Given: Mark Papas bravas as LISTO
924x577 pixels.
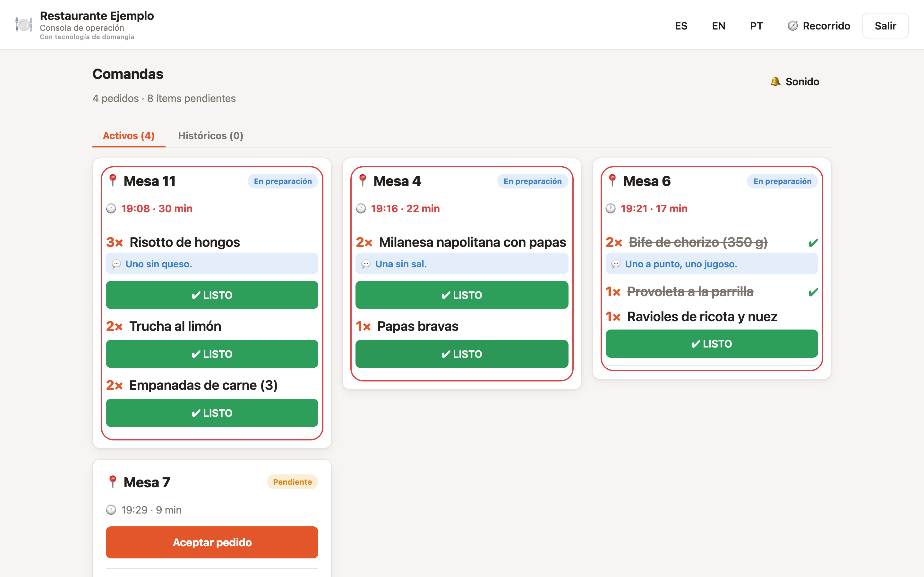Looking at the screenshot, I should pos(462,354).
